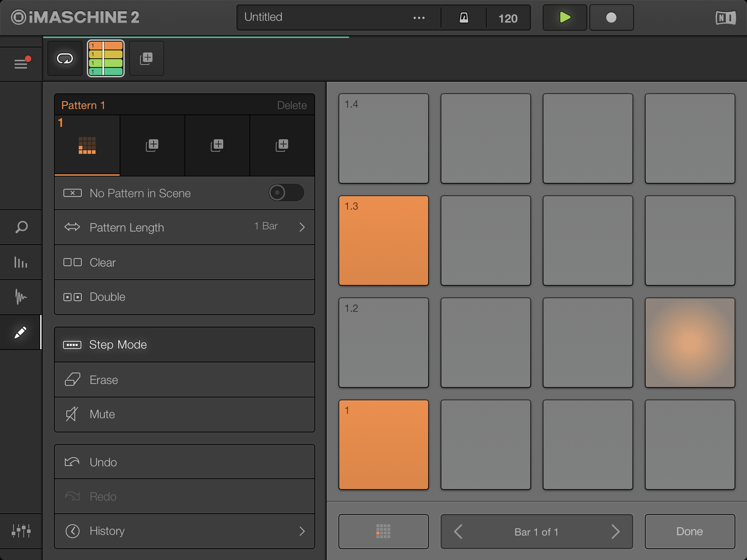This screenshot has height=560, width=747.
Task: Add pattern in third pattern slot
Action: (217, 145)
